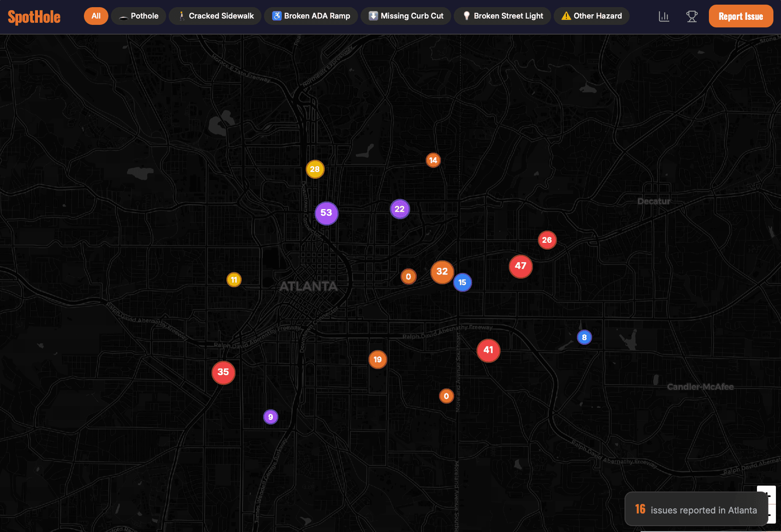781x532 pixels.
Task: Click the Report Issue button
Action: (741, 16)
